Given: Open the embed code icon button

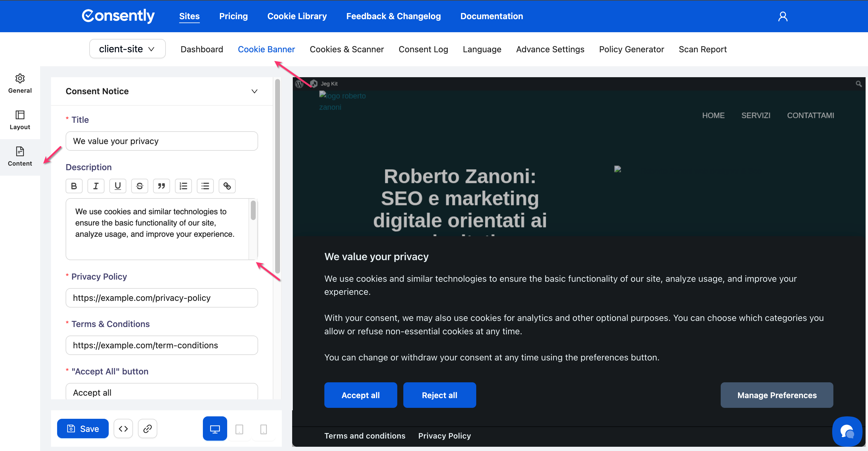Looking at the screenshot, I should [123, 429].
